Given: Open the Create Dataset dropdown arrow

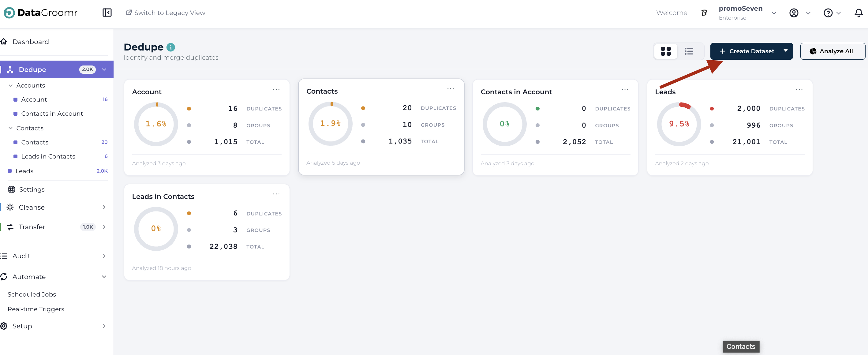Looking at the screenshot, I should pos(785,50).
